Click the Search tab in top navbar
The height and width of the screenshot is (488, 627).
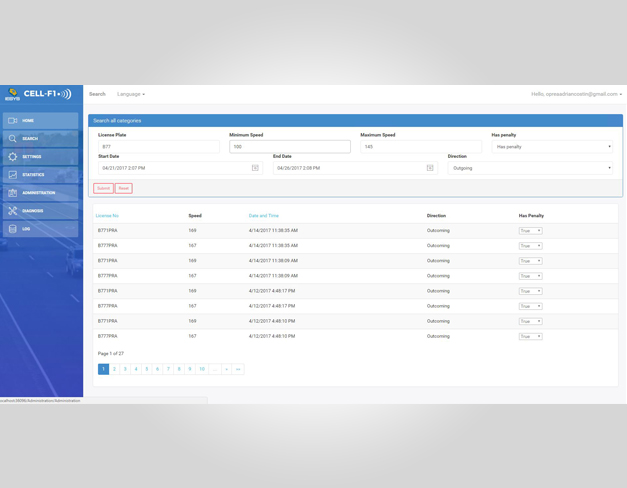click(97, 94)
